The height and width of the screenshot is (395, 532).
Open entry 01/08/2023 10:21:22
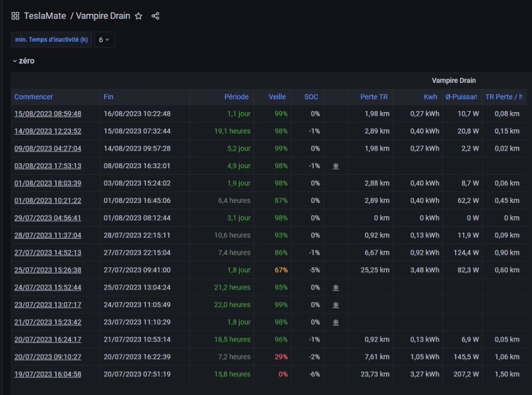point(48,200)
